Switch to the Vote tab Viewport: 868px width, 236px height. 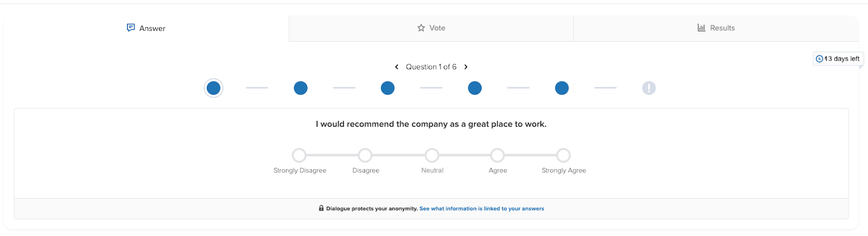[x=431, y=28]
